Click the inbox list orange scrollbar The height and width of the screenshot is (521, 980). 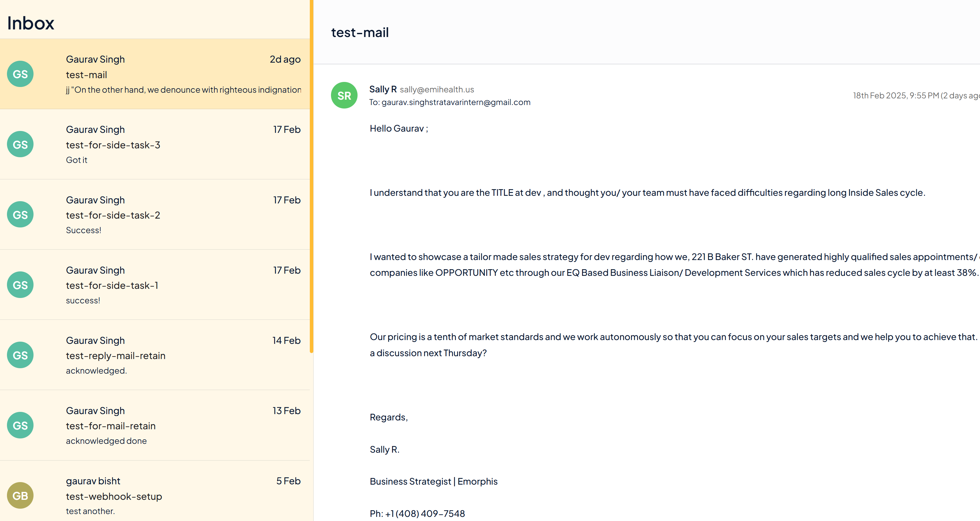pyautogui.click(x=312, y=176)
